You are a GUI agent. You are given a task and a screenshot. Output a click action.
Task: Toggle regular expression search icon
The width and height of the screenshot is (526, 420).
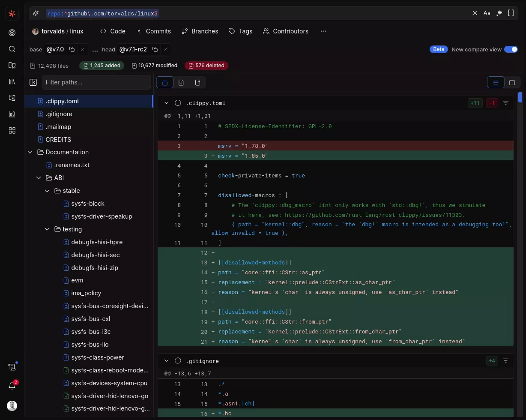coord(499,13)
